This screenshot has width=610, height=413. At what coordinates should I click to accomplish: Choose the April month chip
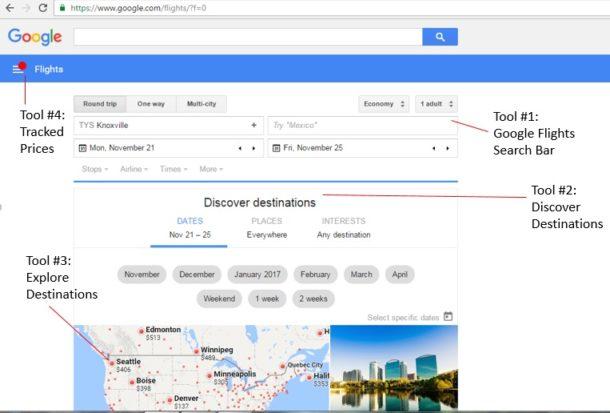[400, 274]
